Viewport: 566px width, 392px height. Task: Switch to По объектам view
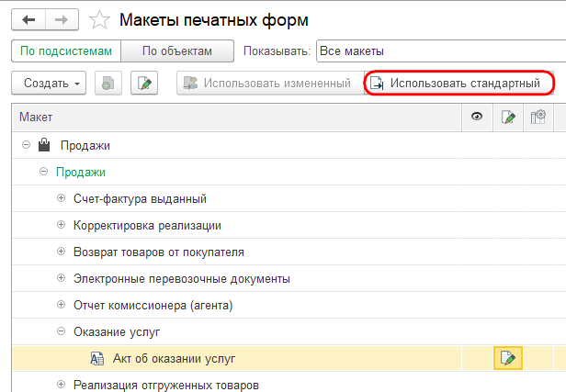point(177,51)
